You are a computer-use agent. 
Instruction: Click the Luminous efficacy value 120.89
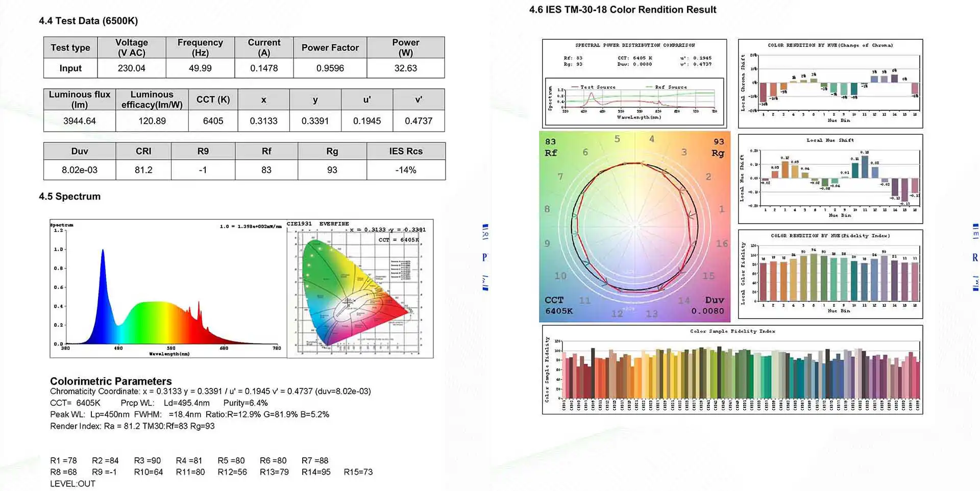(152, 121)
